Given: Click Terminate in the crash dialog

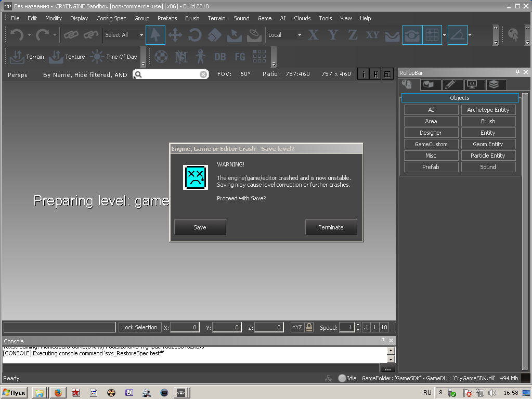Looking at the screenshot, I should coord(331,227).
